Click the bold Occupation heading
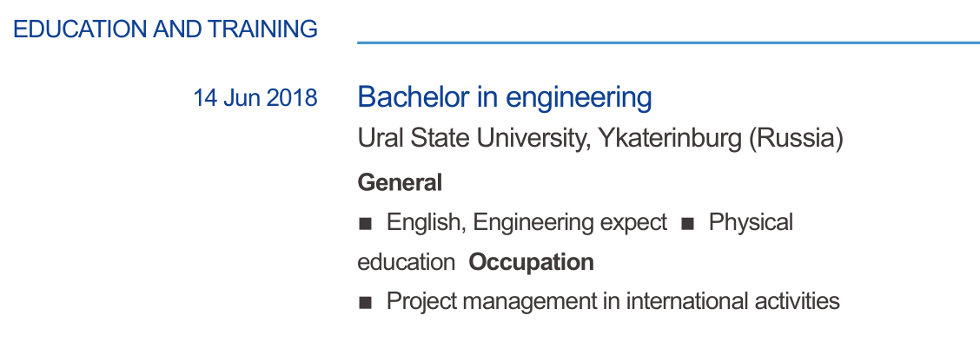The image size is (980, 355). coord(532,262)
